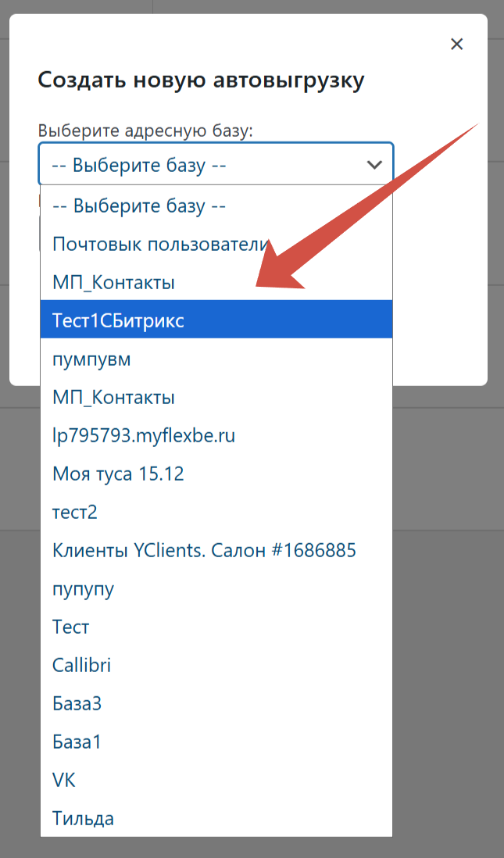504x858 pixels.
Task: Select the 'Тест' option in dropdown
Action: click(x=71, y=627)
